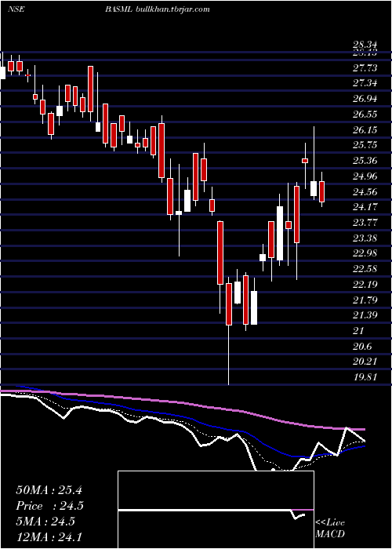Select the 28.34 price axis label
Screen dimensions: 392x549
[365, 45]
